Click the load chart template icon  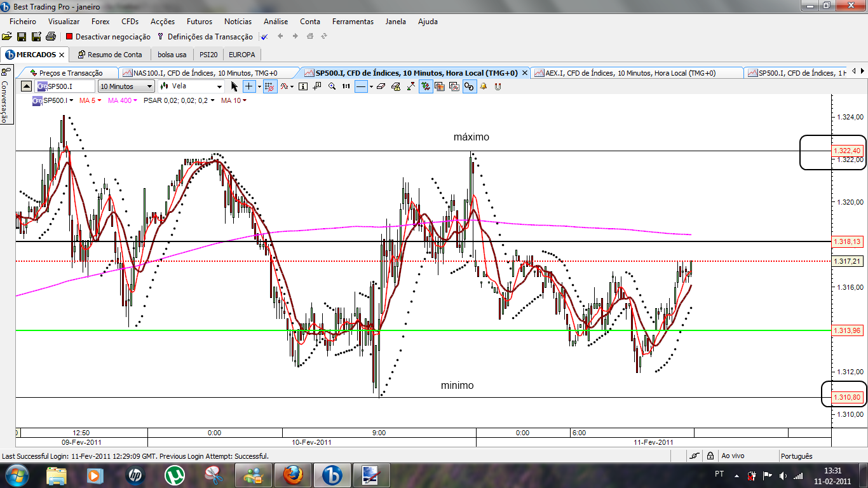(x=454, y=86)
